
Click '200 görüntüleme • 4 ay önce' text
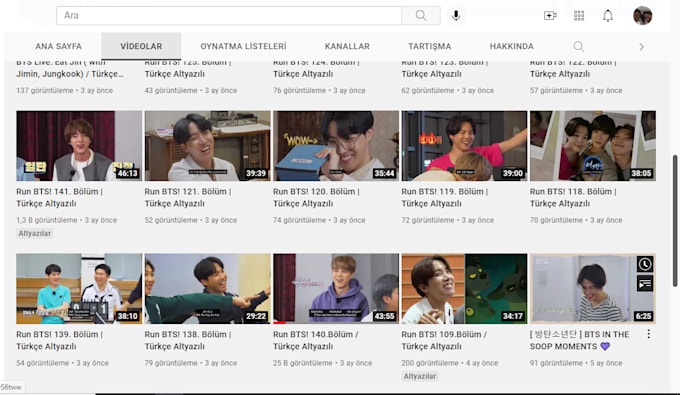pos(450,363)
